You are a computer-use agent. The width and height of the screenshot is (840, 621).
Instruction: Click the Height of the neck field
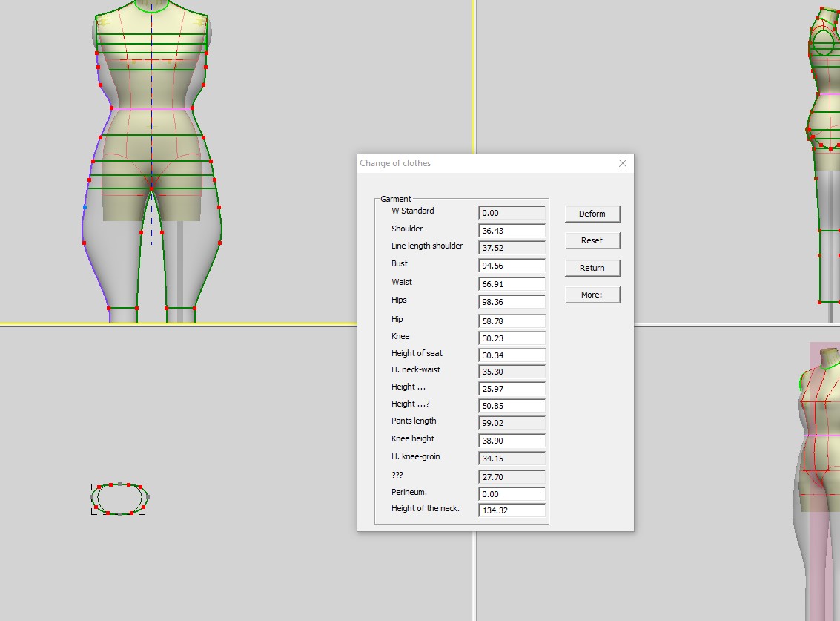(x=512, y=510)
